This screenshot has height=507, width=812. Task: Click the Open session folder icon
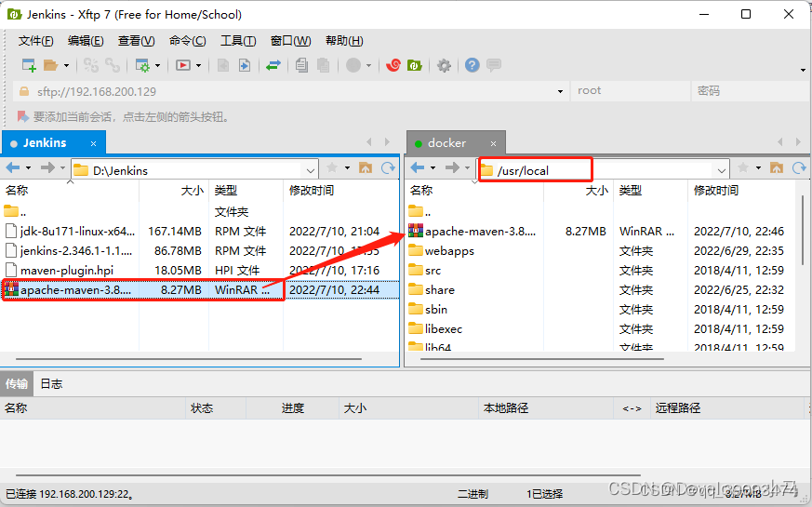(x=50, y=65)
